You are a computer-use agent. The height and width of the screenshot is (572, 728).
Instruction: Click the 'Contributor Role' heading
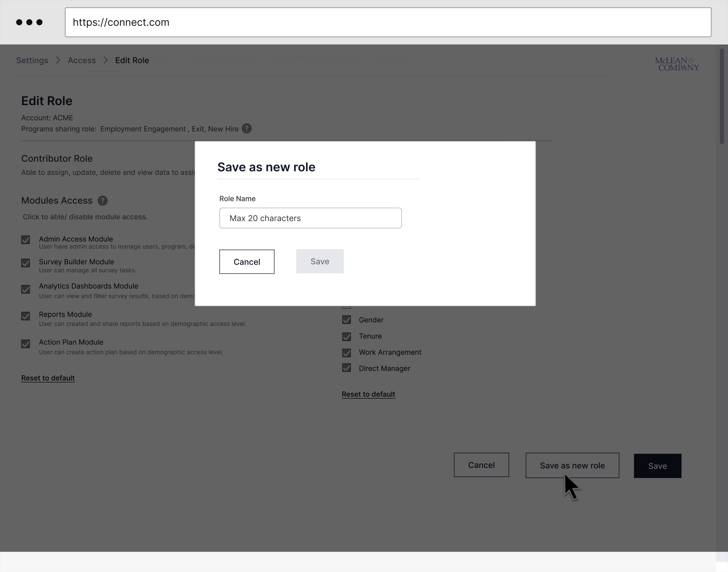pyautogui.click(x=57, y=158)
